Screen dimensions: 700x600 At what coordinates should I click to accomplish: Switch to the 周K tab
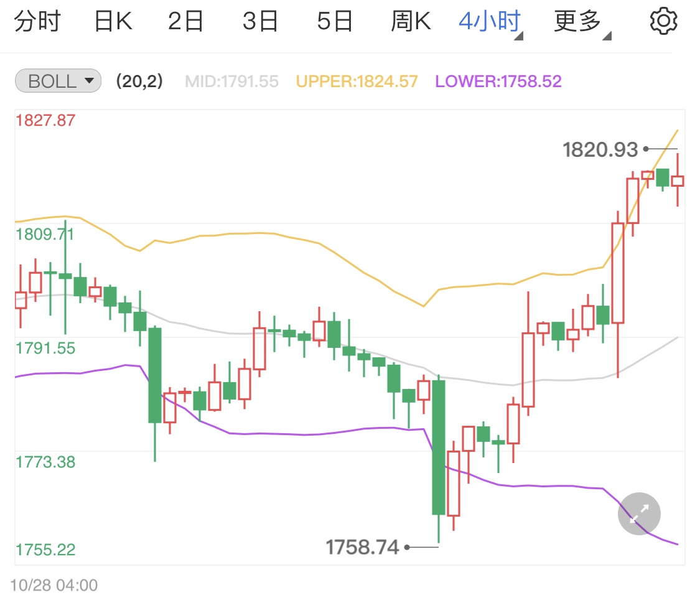(411, 21)
